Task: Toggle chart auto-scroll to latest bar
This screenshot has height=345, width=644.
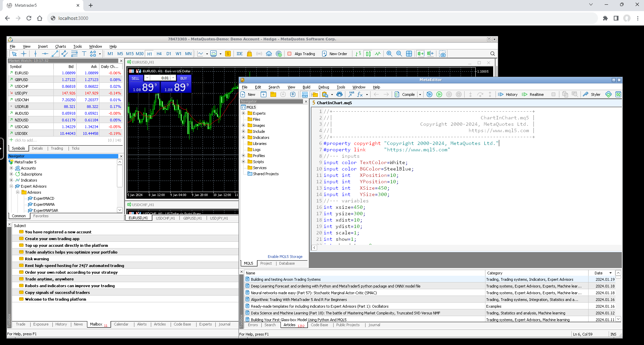Action: click(421, 54)
